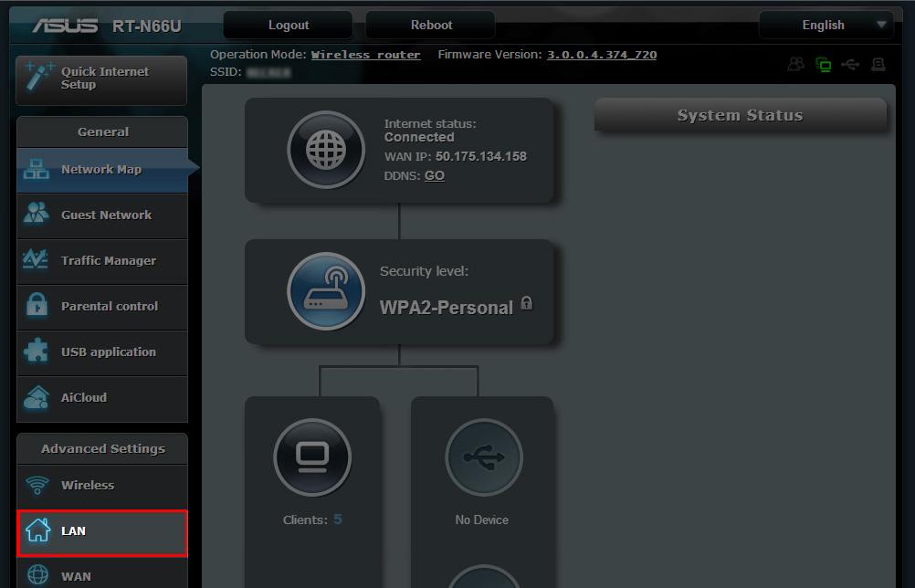Screen dimensions: 915x588
Task: Click the General section header
Action: coord(102,131)
